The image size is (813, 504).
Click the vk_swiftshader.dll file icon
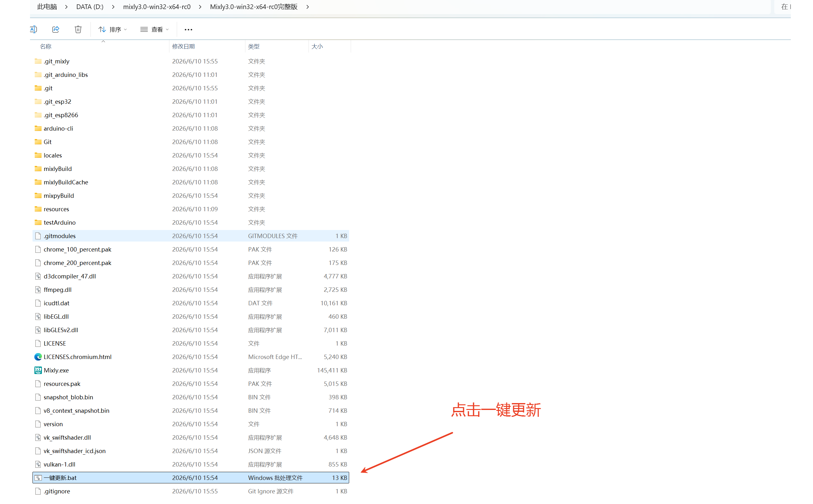pyautogui.click(x=38, y=437)
